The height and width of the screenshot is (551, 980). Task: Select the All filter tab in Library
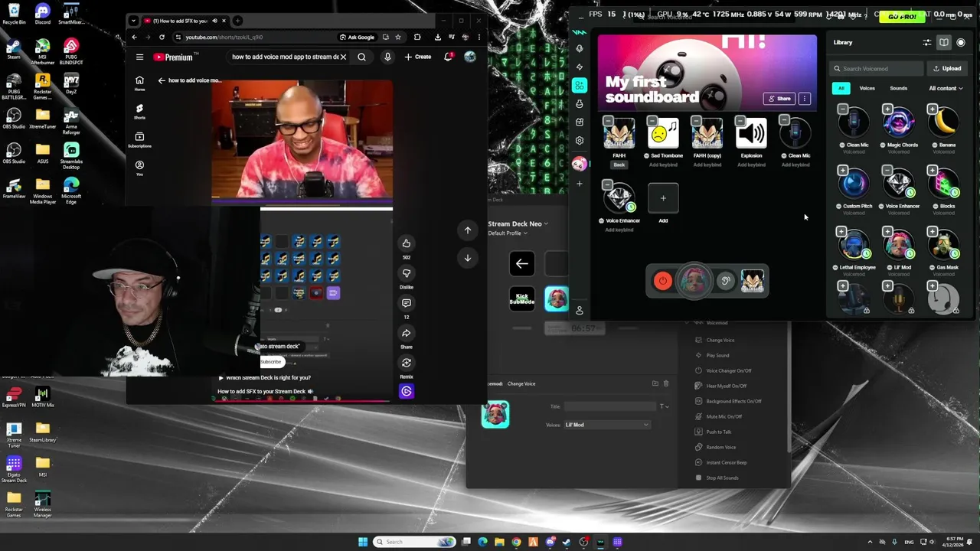click(x=841, y=88)
